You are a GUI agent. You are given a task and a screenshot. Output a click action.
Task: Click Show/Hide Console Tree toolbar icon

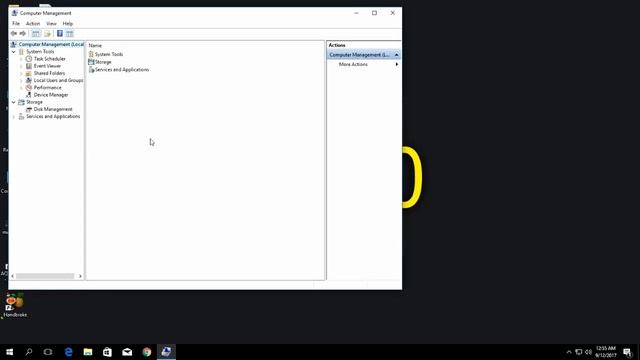(x=36, y=33)
